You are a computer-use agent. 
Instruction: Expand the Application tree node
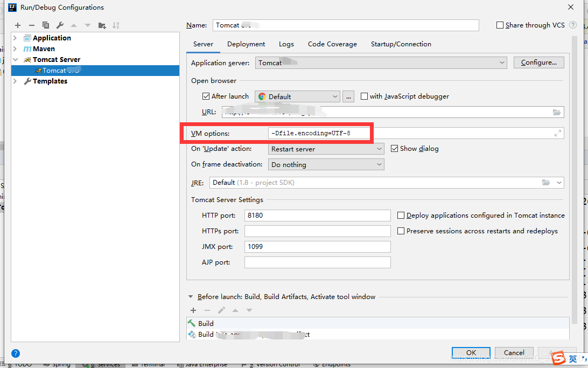tap(15, 38)
